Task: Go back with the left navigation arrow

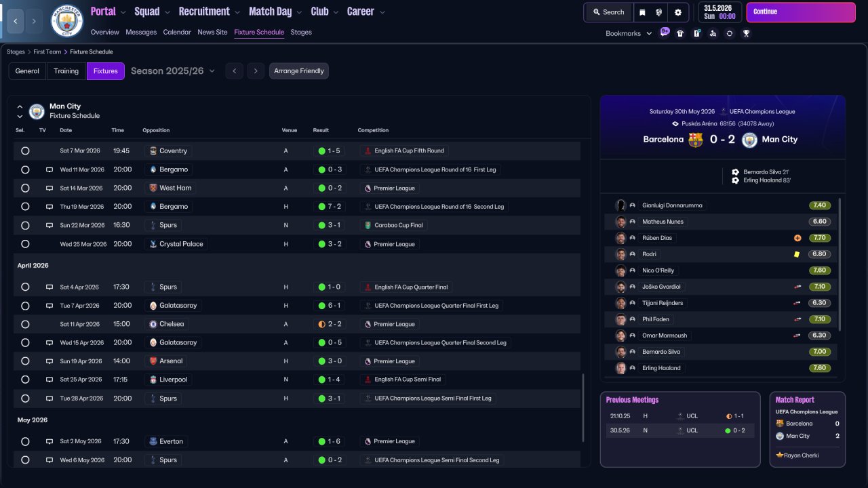Action: tap(16, 21)
